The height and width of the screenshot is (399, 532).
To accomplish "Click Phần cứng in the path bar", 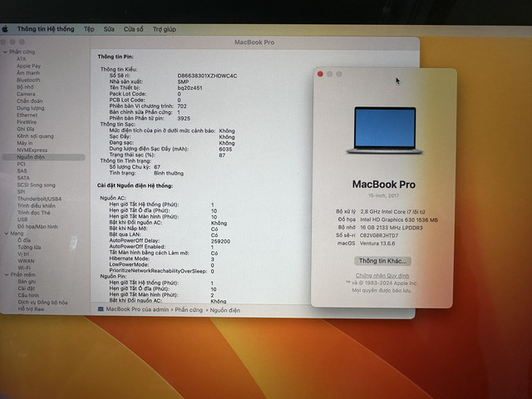I will click(189, 310).
